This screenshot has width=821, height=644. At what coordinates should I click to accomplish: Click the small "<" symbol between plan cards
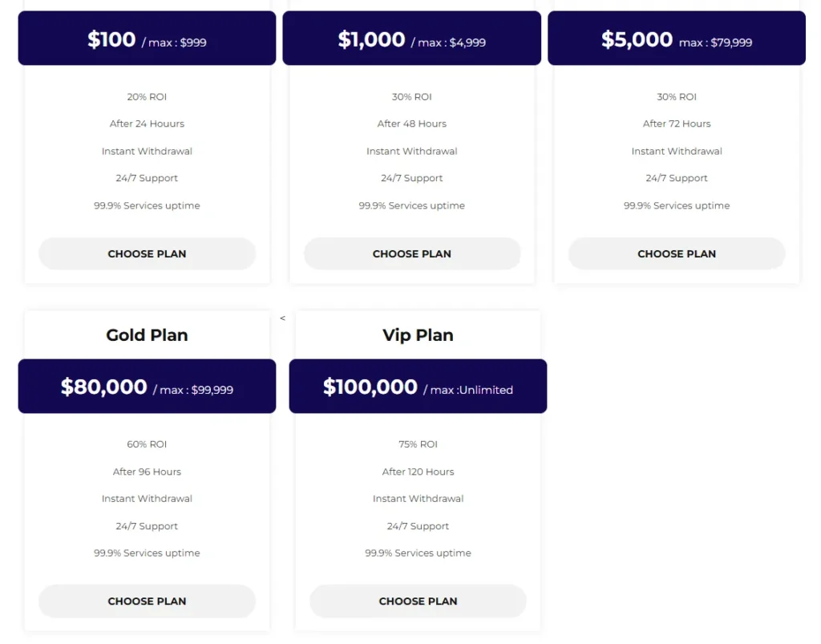pyautogui.click(x=282, y=318)
